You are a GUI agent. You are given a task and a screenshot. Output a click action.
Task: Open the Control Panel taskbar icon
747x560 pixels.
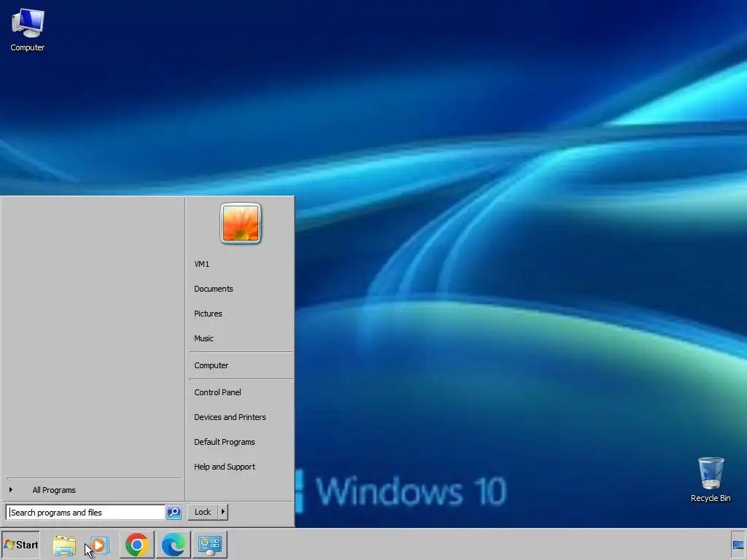[210, 545]
